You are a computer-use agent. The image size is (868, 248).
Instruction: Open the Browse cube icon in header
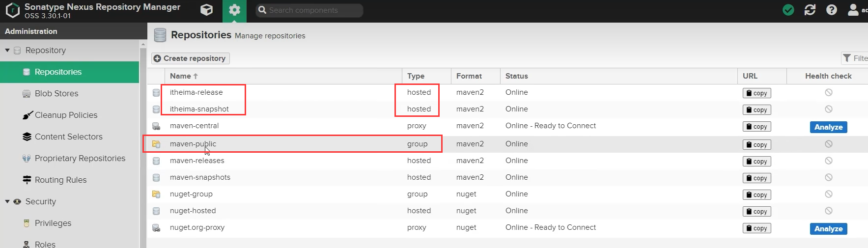tap(207, 10)
